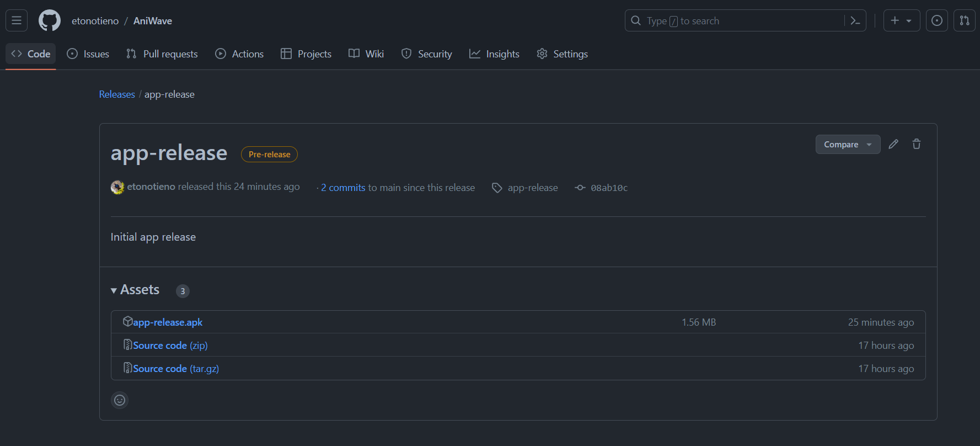This screenshot has width=980, height=446.
Task: Go back to the Releases list
Action: (x=117, y=94)
